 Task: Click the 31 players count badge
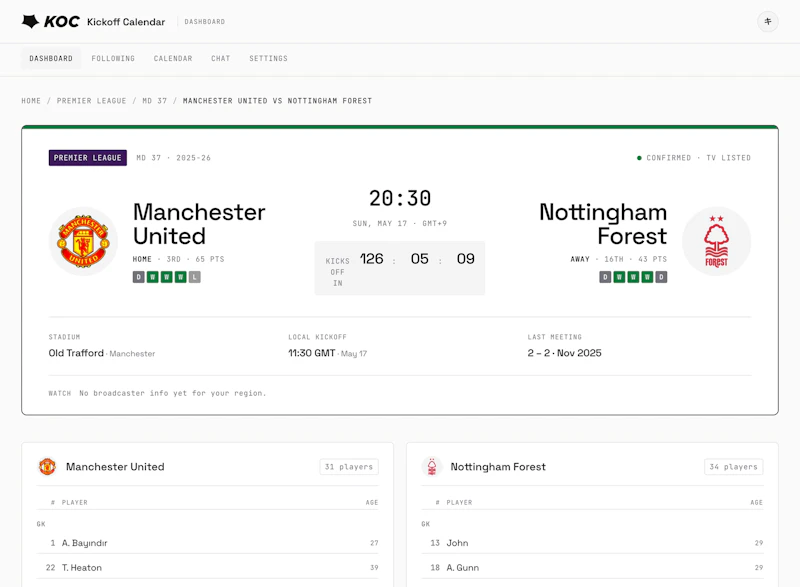tap(349, 467)
